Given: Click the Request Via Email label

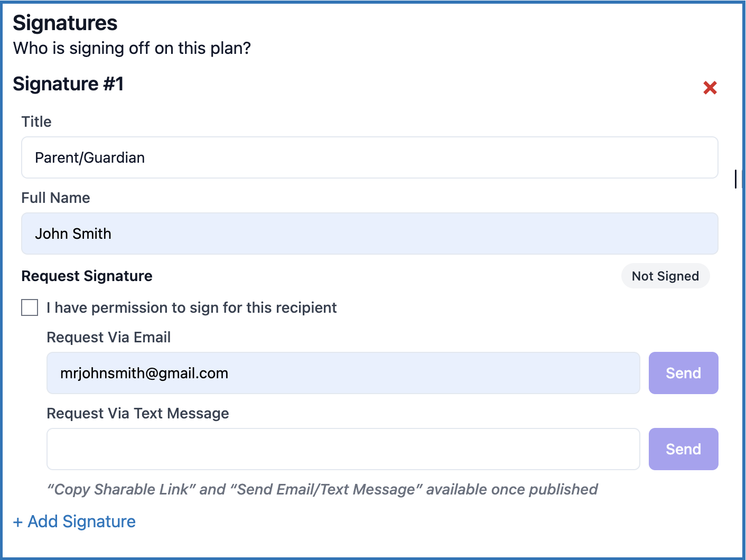Looking at the screenshot, I should click(108, 337).
